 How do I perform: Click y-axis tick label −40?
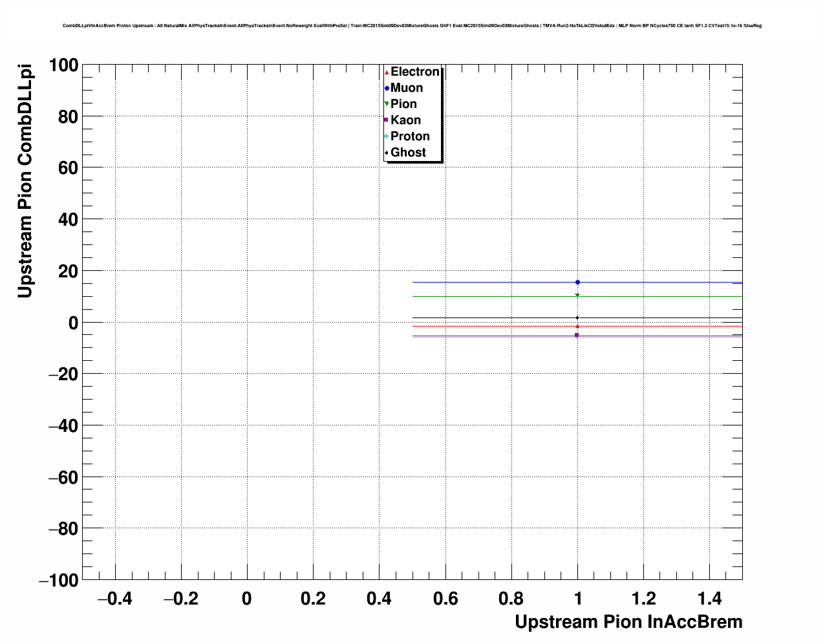tap(64, 426)
